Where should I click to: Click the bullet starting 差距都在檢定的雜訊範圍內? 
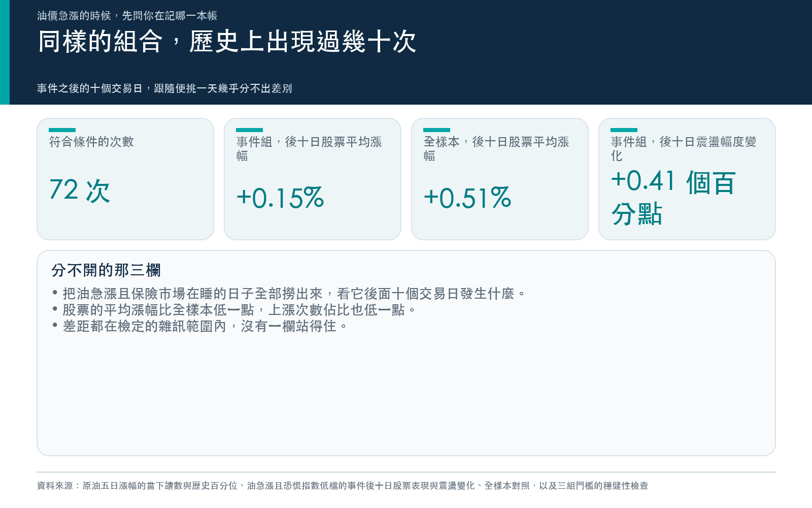200,326
